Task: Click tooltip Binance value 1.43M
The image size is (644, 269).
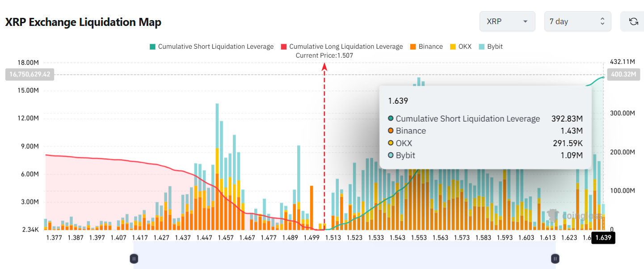Action: 572,131
